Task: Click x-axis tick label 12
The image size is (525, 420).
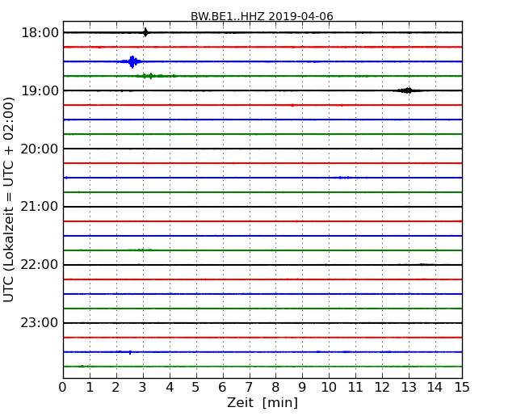Action: (x=382, y=388)
